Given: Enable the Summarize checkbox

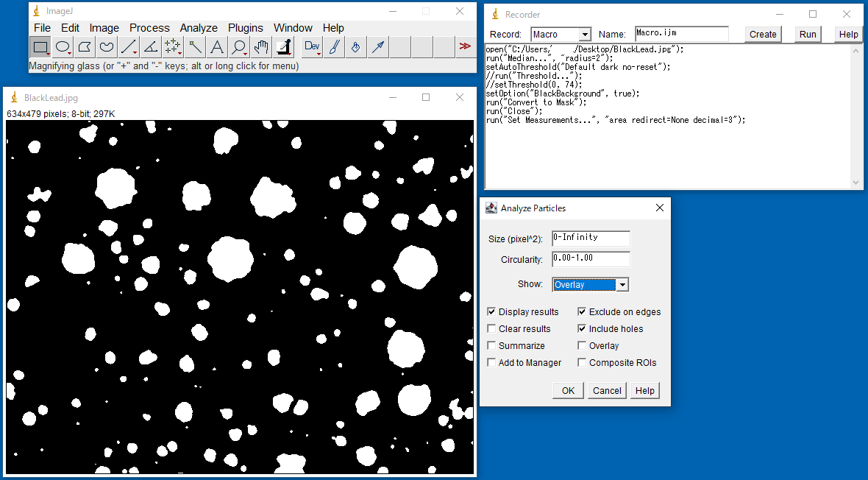Looking at the screenshot, I should pyautogui.click(x=492, y=346).
